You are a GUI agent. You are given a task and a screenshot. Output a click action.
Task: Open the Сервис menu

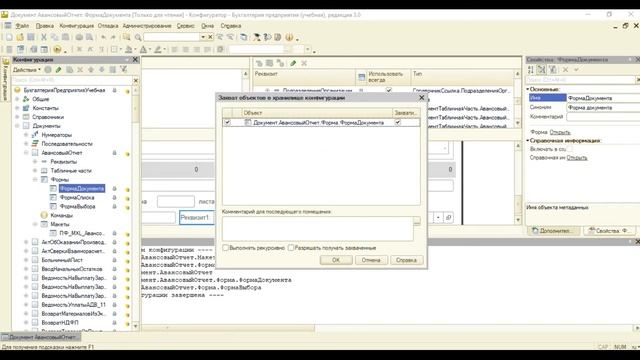click(186, 26)
